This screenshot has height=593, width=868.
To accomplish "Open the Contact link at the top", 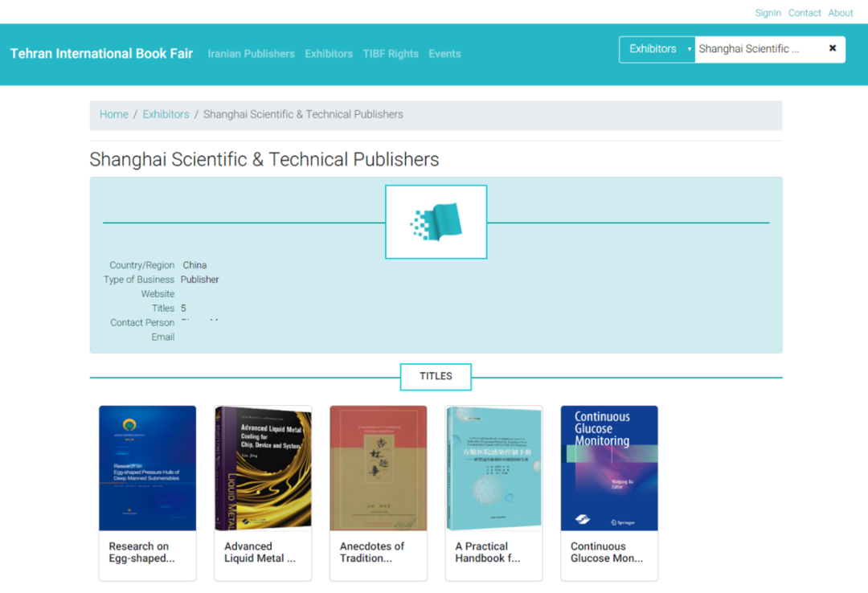I will [x=805, y=13].
